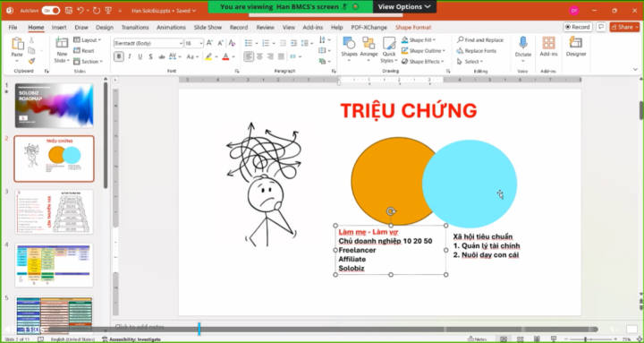Expand the Section dropdown
Screen dimensions: 644x343
pyautogui.click(x=88, y=61)
